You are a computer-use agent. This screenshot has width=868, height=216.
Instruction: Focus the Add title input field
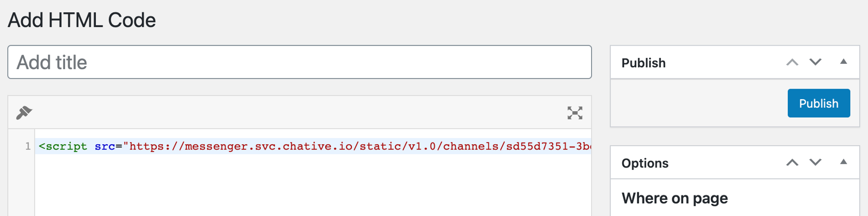pyautogui.click(x=299, y=62)
